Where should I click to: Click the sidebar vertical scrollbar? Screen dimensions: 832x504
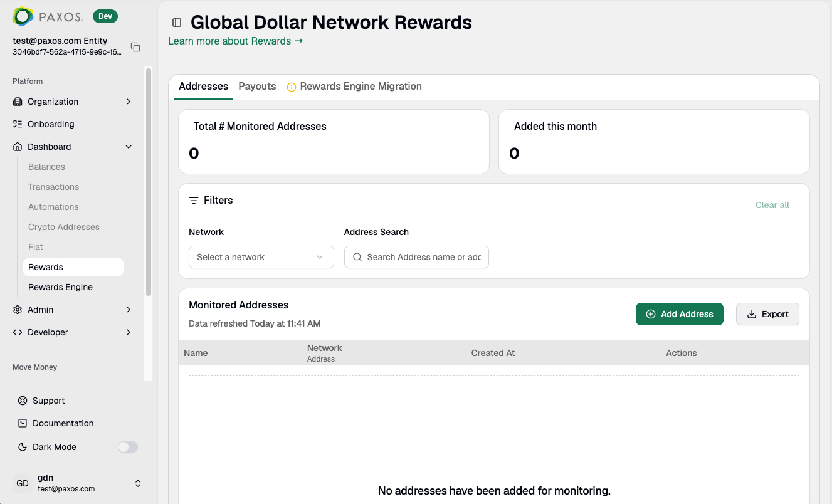[149, 182]
